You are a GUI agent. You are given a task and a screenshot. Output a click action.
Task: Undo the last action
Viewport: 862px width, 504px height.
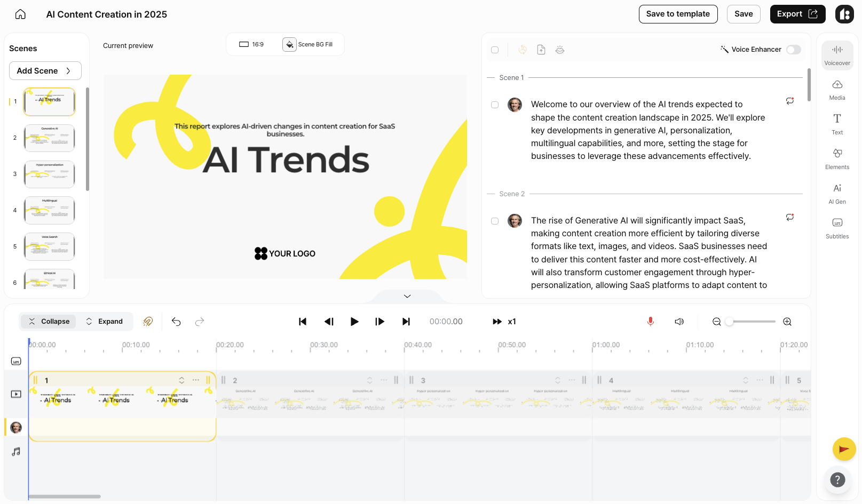(176, 322)
